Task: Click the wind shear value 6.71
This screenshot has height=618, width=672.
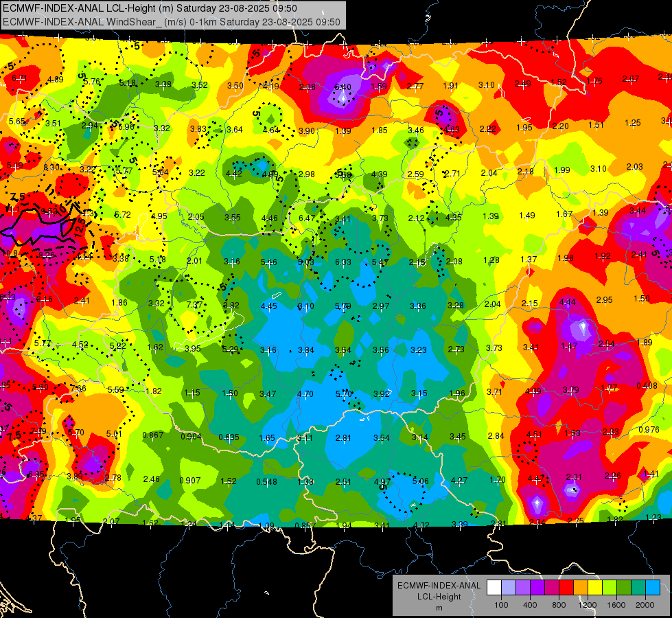Action: 20,78
